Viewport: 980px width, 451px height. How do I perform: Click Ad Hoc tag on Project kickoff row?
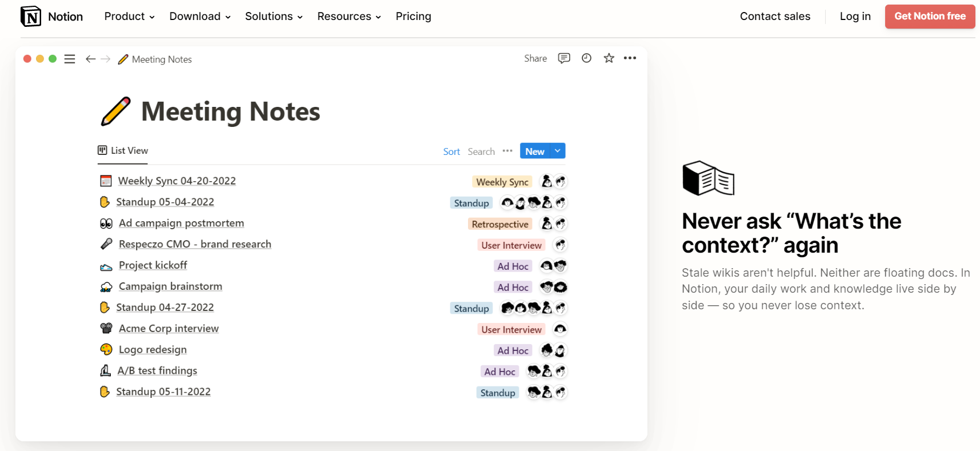point(513,266)
